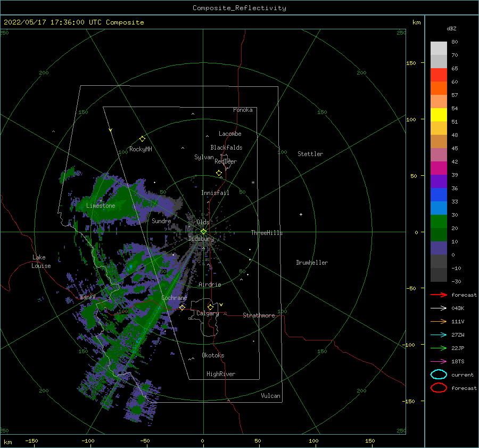479x448 pixels.
Task: Click the Lacombe label
Action: pyautogui.click(x=230, y=134)
